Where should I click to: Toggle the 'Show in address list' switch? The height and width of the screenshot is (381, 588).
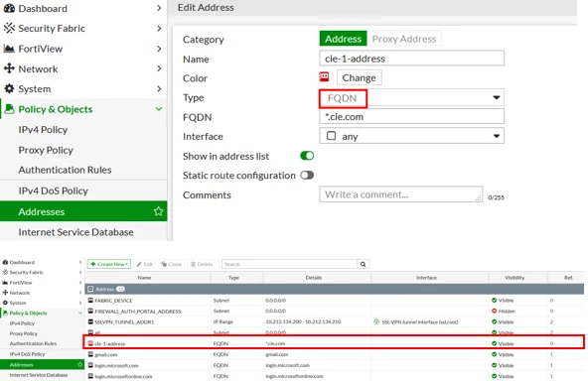[x=307, y=156]
